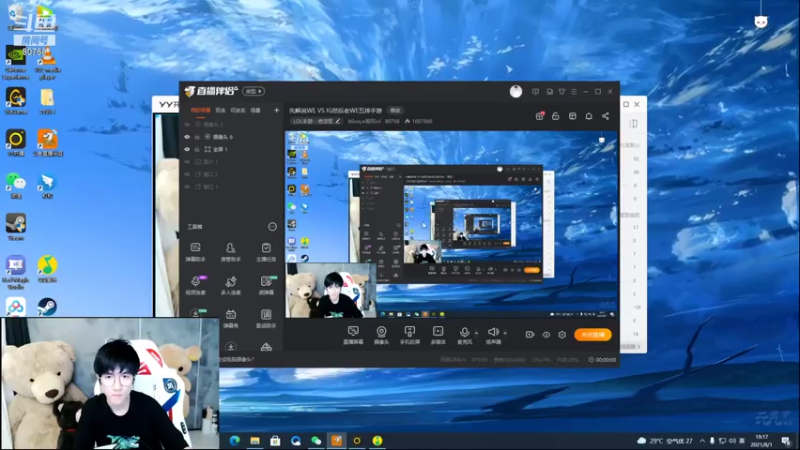Open the WeChat desktop shortcut
The width and height of the screenshot is (800, 450).
pyautogui.click(x=16, y=185)
